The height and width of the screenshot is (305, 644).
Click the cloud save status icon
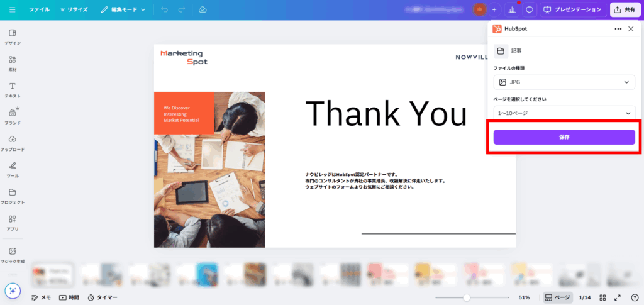point(202,9)
